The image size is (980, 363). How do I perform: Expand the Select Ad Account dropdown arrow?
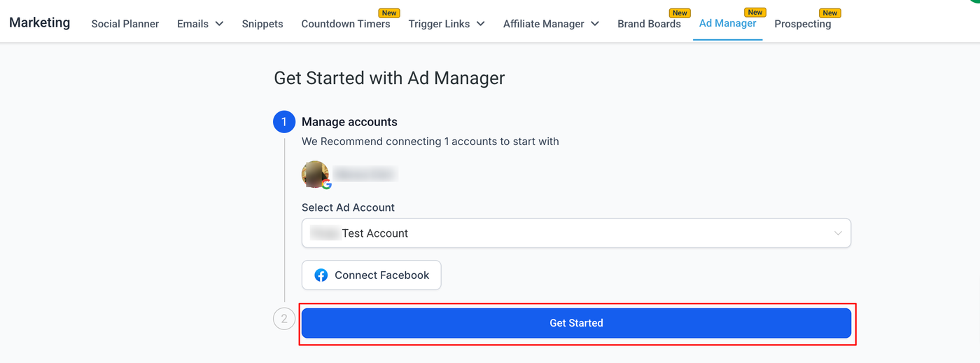pos(838,233)
